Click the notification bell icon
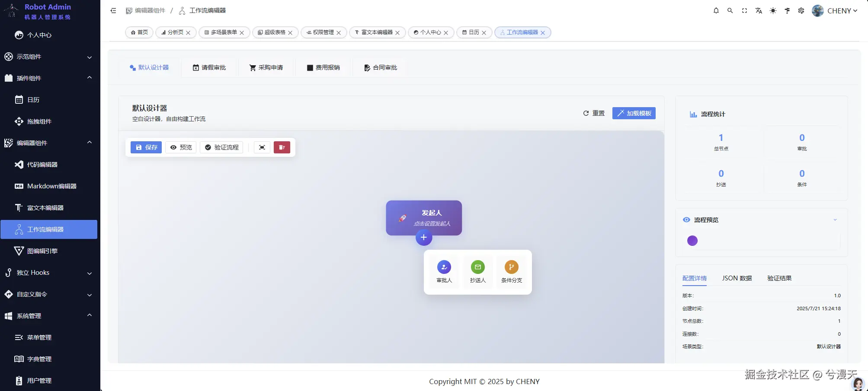The image size is (868, 391). (716, 10)
